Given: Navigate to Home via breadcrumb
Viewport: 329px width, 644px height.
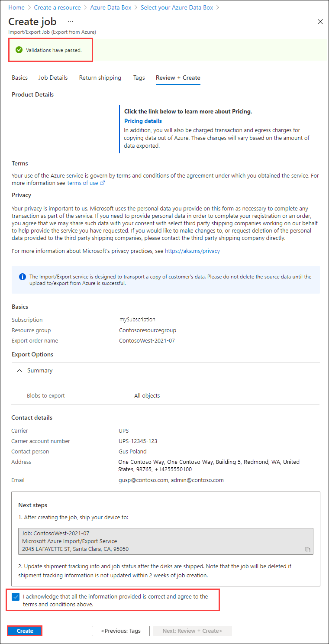Looking at the screenshot, I should 16,7.
